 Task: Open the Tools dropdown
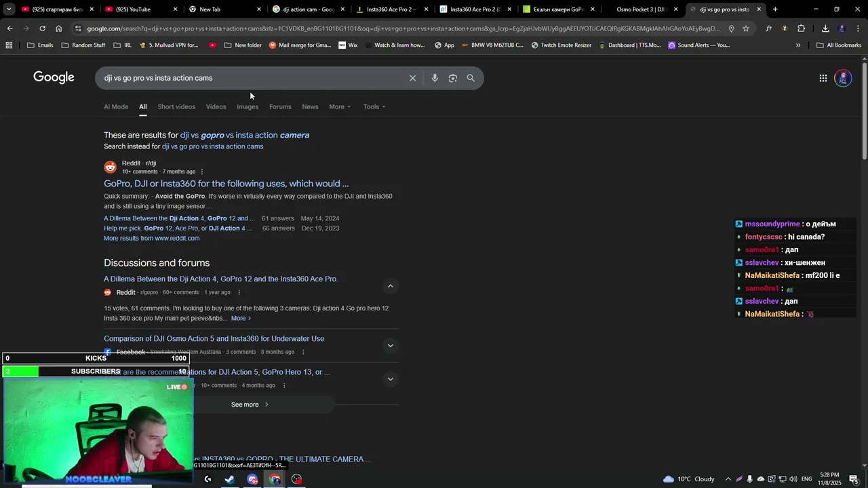374,107
